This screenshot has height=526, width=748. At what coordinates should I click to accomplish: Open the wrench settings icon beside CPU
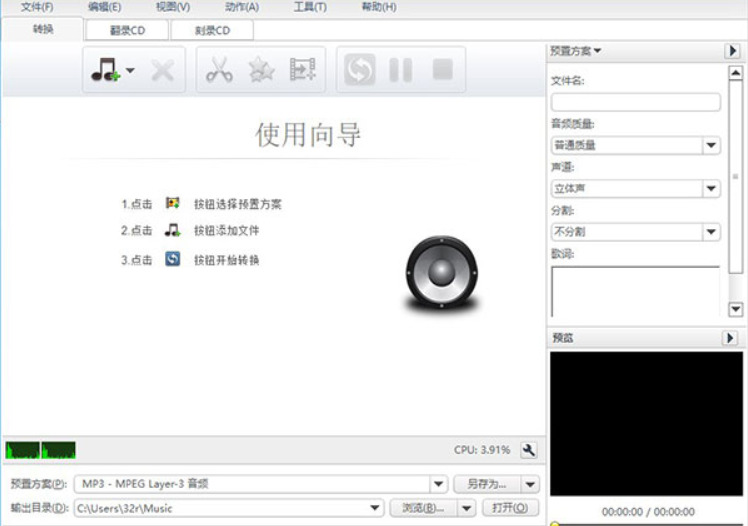(x=529, y=450)
